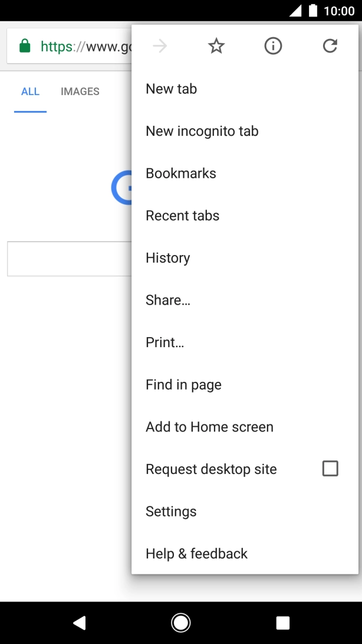Screen dimensions: 362x644
Task: Tap the forward navigation arrow
Action: click(x=160, y=46)
